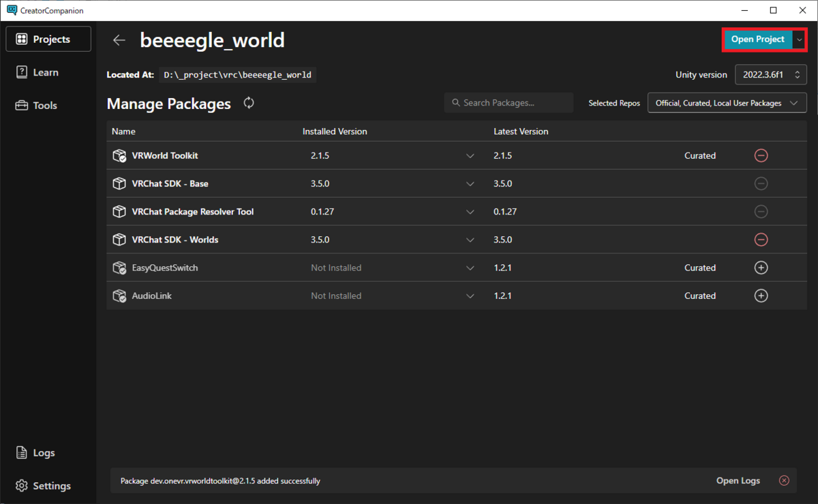The width and height of the screenshot is (818, 504).
Task: Click the EasyQuestSwitch package name
Action: click(165, 268)
